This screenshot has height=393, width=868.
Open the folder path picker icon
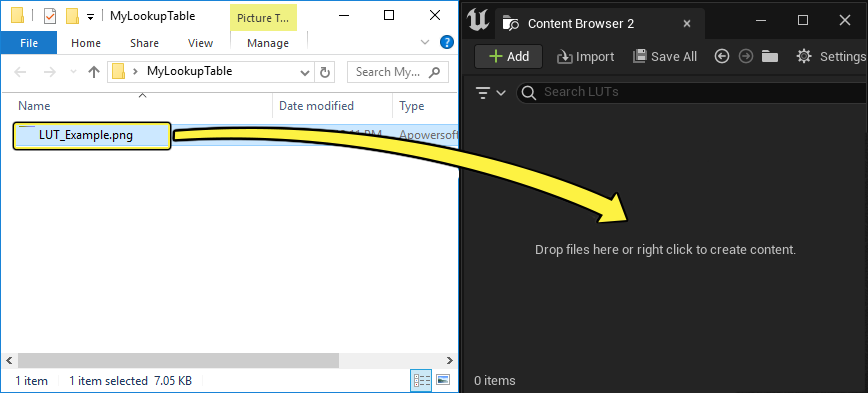click(770, 56)
